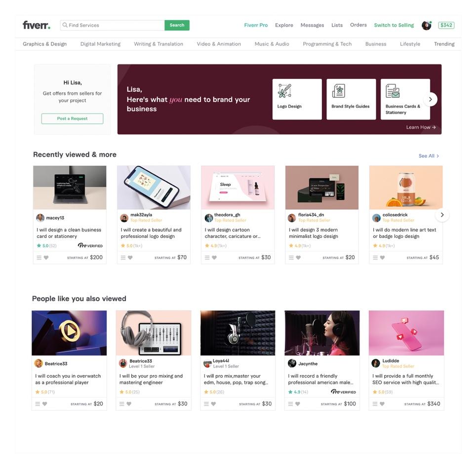Open the user profile avatar
The width and height of the screenshot is (476, 468).
coord(426,26)
